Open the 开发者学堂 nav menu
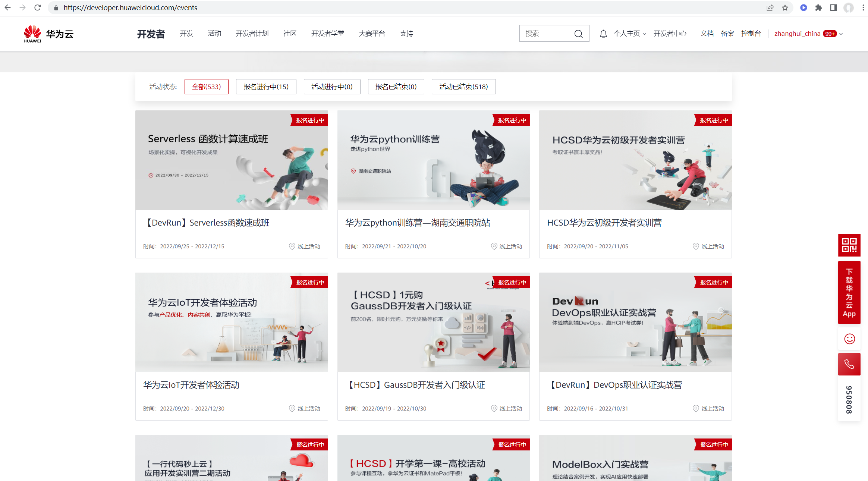 (327, 34)
